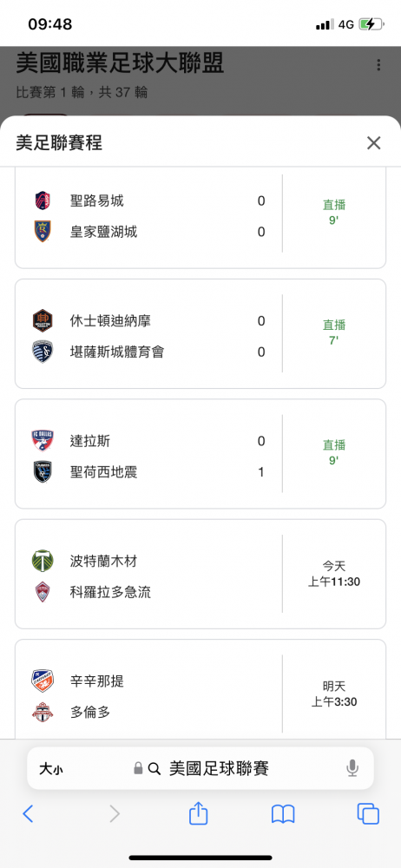The width and height of the screenshot is (401, 868).
Task: Open the Safari share sheet
Action: [x=198, y=813]
